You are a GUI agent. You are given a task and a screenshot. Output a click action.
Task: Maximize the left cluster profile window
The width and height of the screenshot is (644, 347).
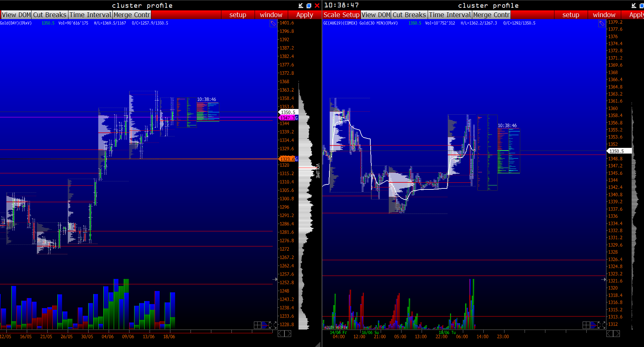pyautogui.click(x=309, y=5)
